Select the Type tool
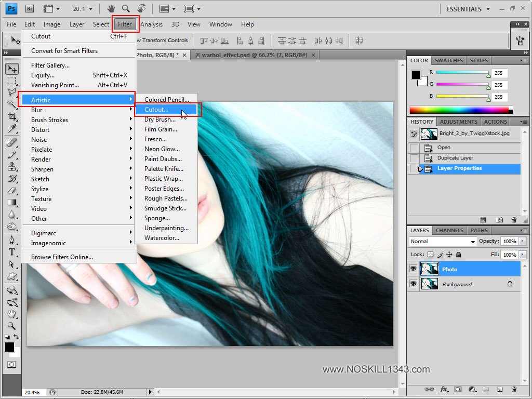The image size is (532, 399). (x=12, y=252)
